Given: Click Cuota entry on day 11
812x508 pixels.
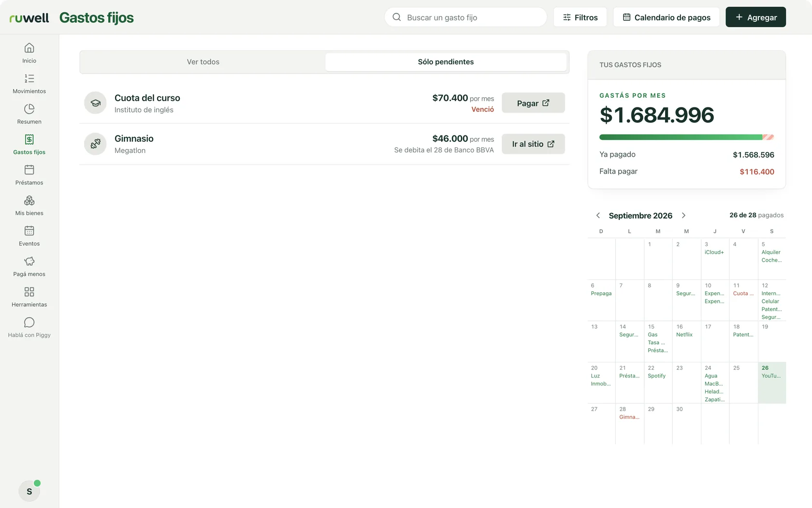Looking at the screenshot, I should pyautogui.click(x=743, y=294).
